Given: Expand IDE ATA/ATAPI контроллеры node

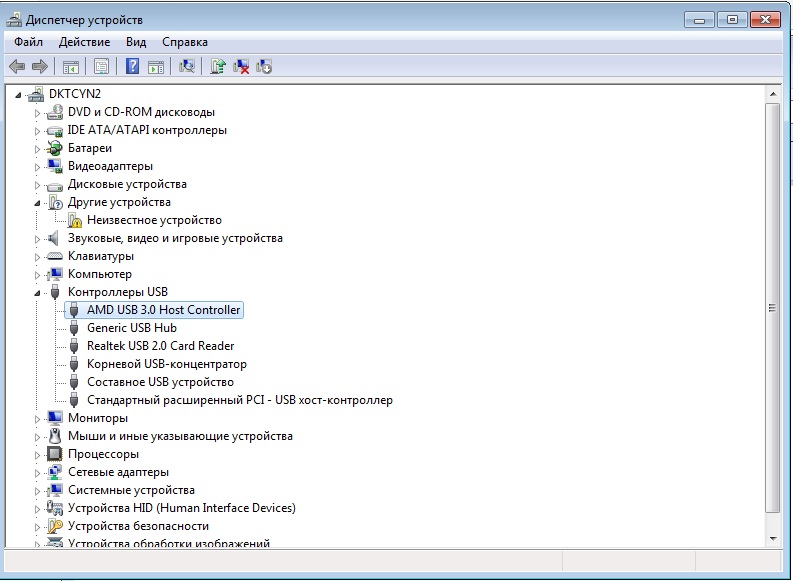Looking at the screenshot, I should coord(37,131).
